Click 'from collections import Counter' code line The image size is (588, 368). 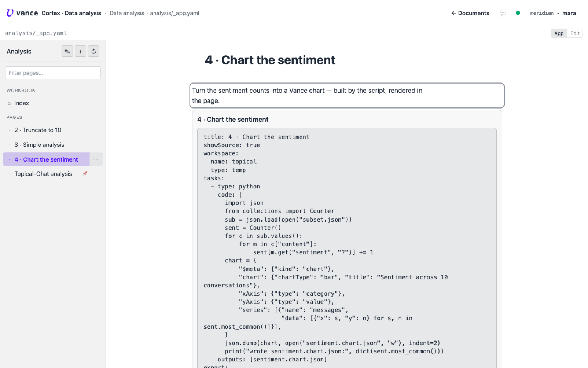point(280,211)
